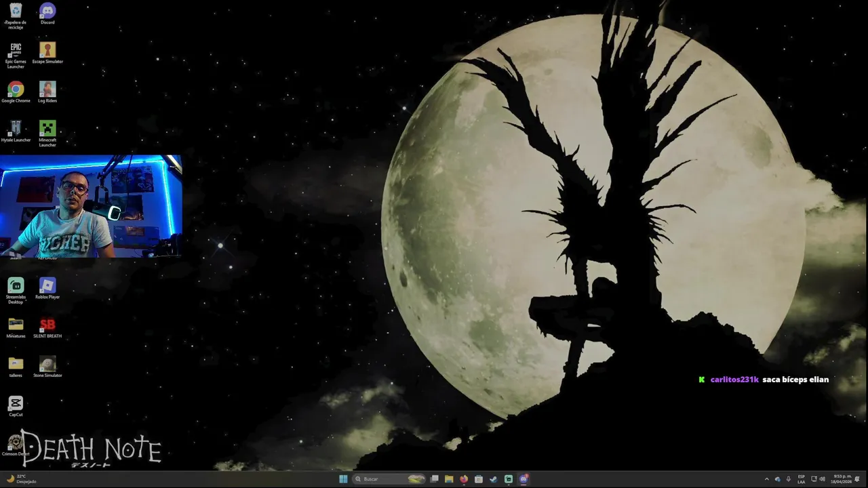The height and width of the screenshot is (488, 868).
Task: Click the Buscar taskbar search box
Action: click(x=389, y=479)
